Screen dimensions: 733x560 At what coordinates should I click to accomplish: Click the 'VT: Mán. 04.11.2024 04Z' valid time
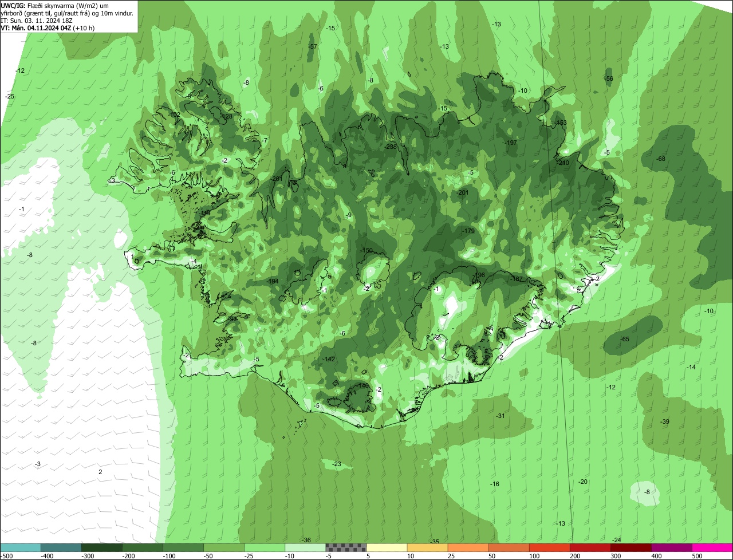click(x=36, y=27)
